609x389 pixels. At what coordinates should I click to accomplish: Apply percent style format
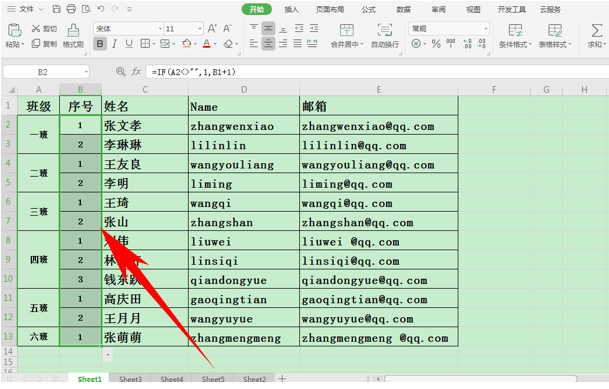pyautogui.click(x=436, y=43)
